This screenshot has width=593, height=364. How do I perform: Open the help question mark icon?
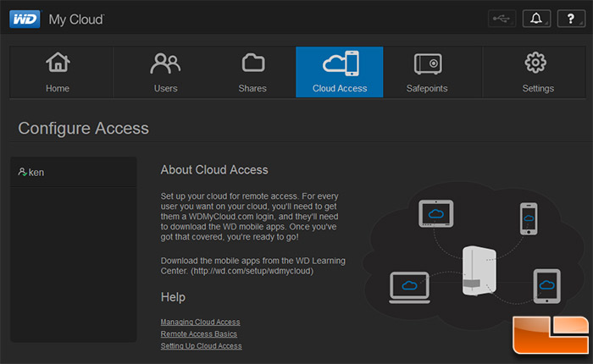click(571, 19)
